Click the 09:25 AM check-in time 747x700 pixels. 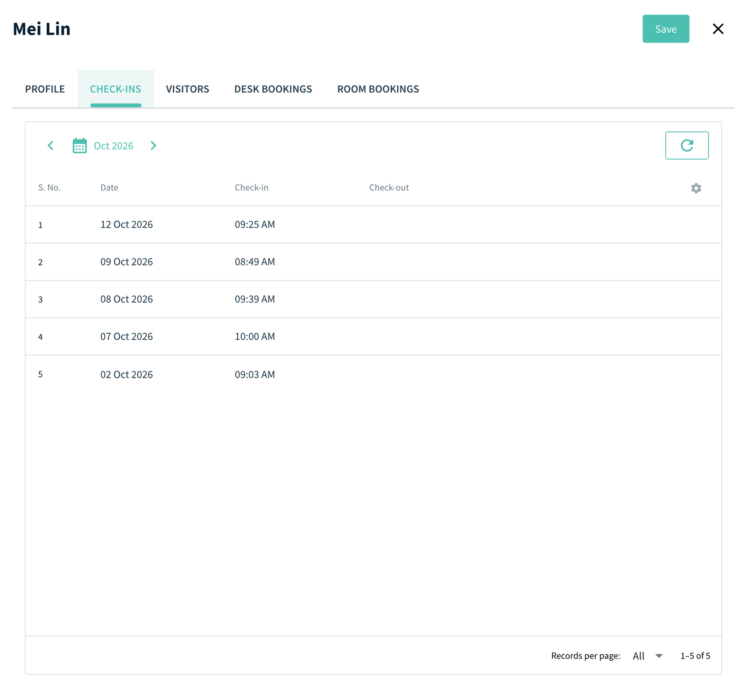click(x=255, y=224)
